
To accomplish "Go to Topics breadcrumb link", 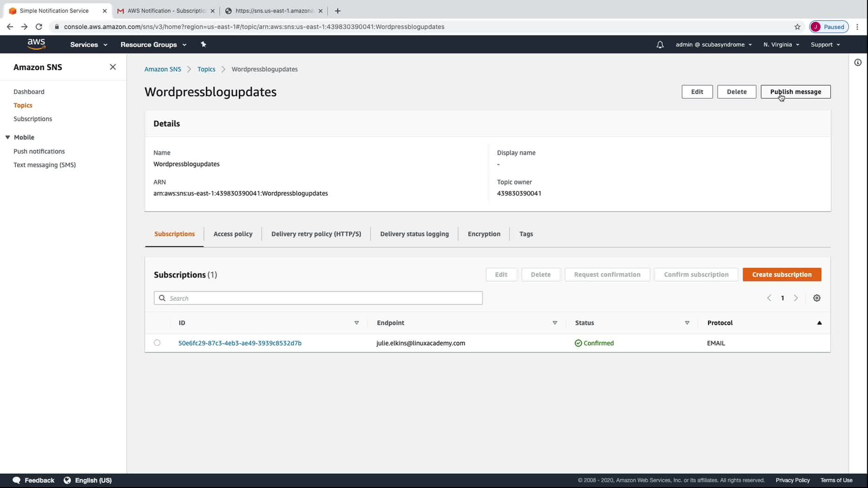I will click(x=206, y=69).
